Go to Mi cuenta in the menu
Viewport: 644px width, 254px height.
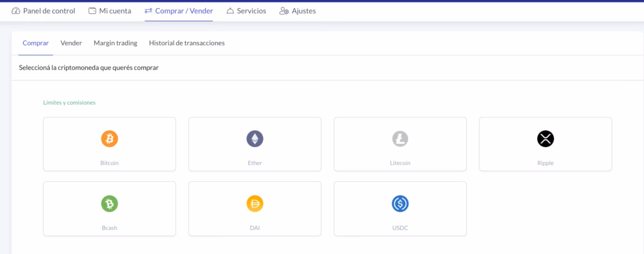click(x=109, y=11)
